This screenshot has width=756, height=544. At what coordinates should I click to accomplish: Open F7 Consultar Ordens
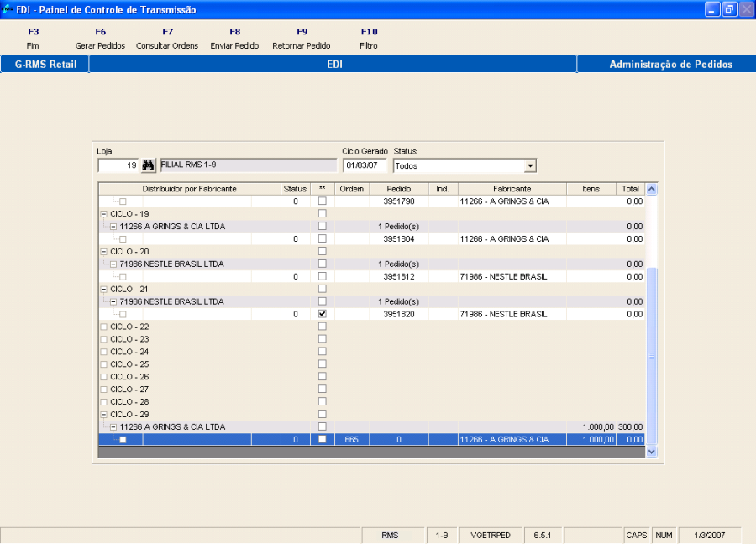tap(167, 39)
